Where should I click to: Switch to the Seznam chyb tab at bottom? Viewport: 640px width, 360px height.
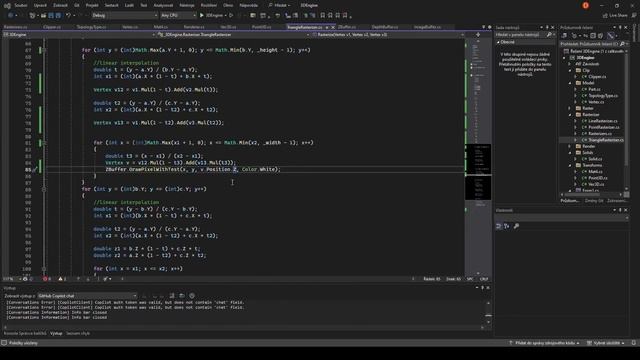tap(78, 333)
